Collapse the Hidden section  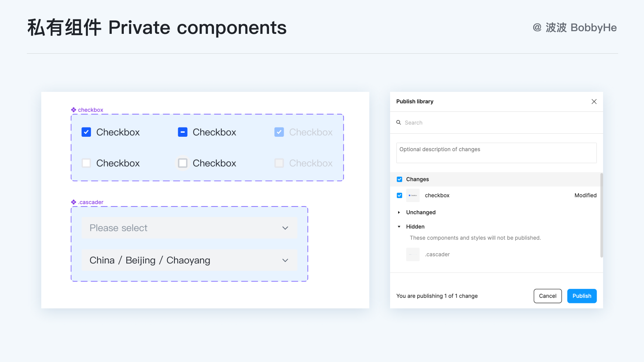click(x=399, y=227)
